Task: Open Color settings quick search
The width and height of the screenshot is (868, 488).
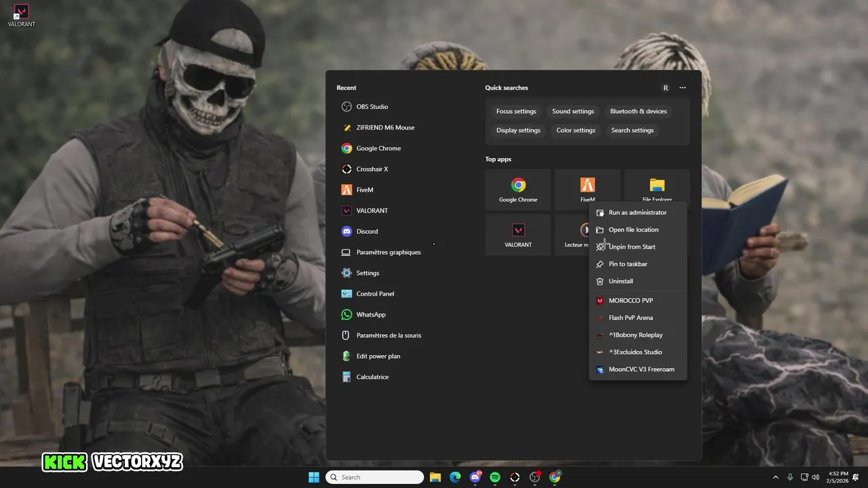Action: 576,130
